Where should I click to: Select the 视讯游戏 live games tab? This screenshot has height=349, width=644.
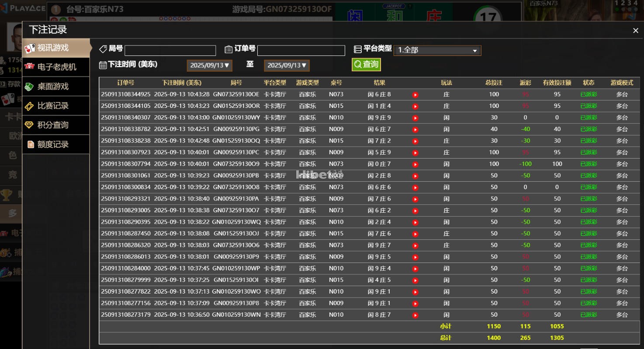tap(56, 48)
